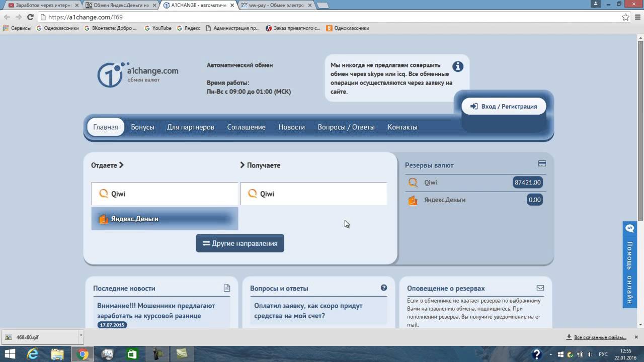Click the question mark icon beside Вопросы и ответы
Screen dimensions: 644x362
click(384, 288)
